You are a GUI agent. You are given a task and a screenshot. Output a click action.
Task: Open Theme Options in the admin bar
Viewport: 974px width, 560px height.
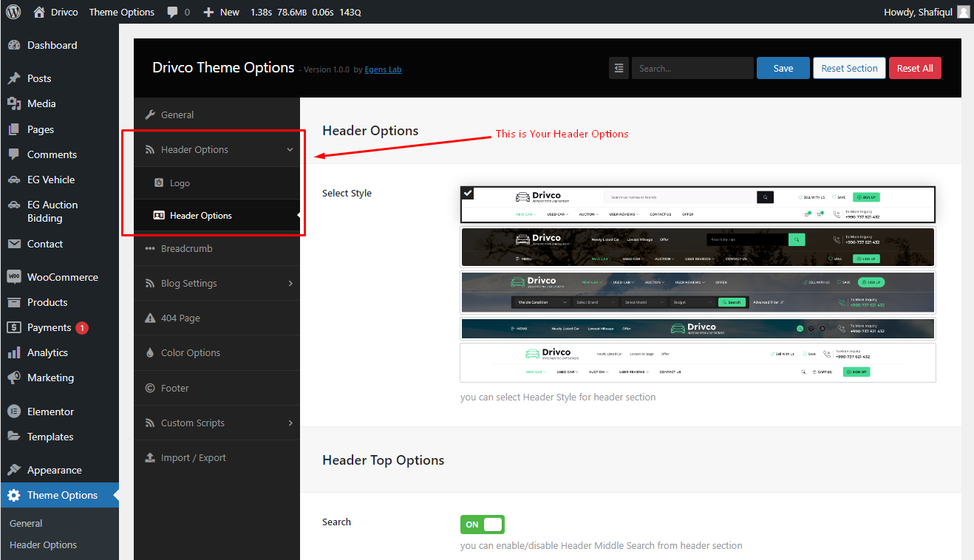(x=122, y=12)
